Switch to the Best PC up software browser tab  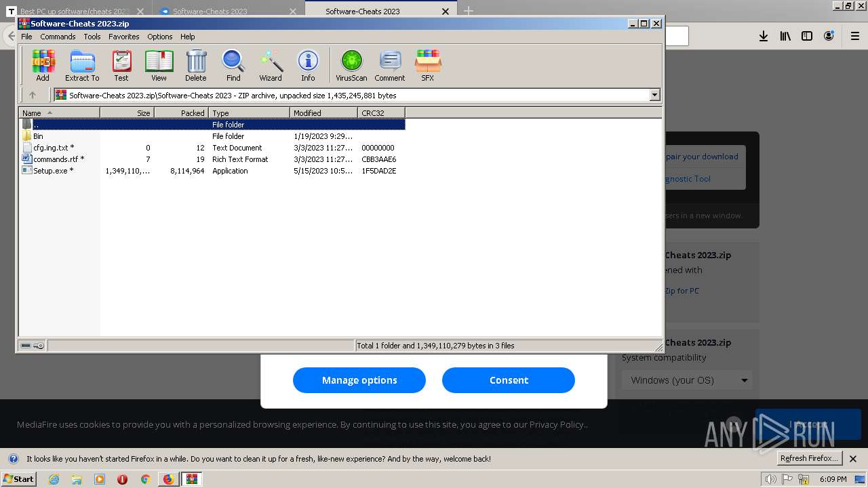pyautogui.click(x=76, y=11)
